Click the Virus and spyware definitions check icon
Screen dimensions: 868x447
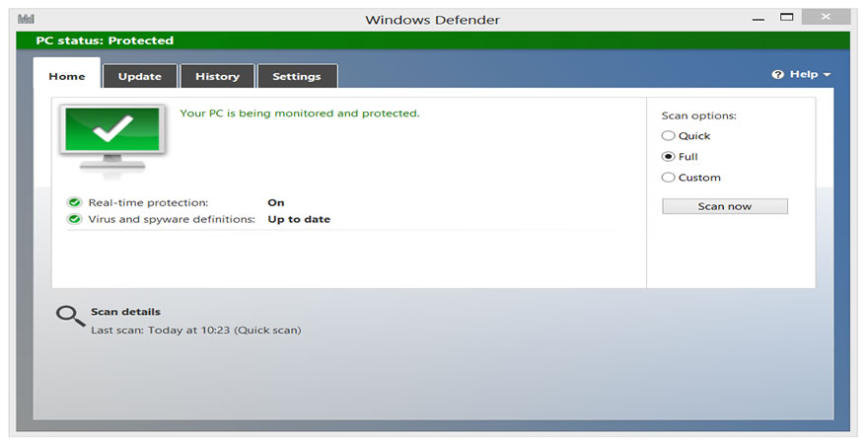(x=74, y=219)
